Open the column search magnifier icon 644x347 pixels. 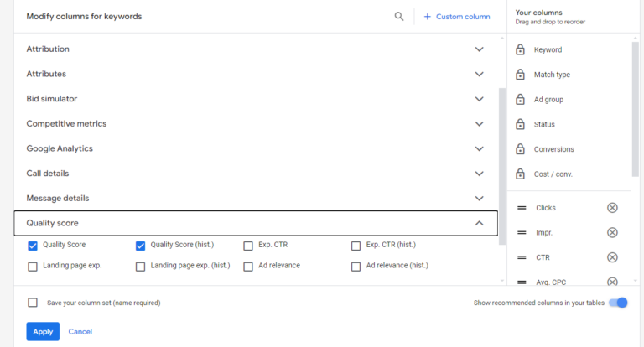(399, 17)
